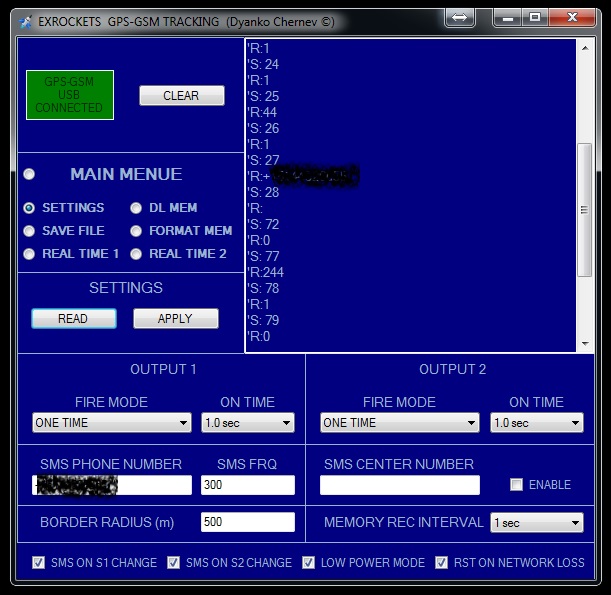Click log line 'S: 24
This screenshot has height=595, width=611.
263,64
